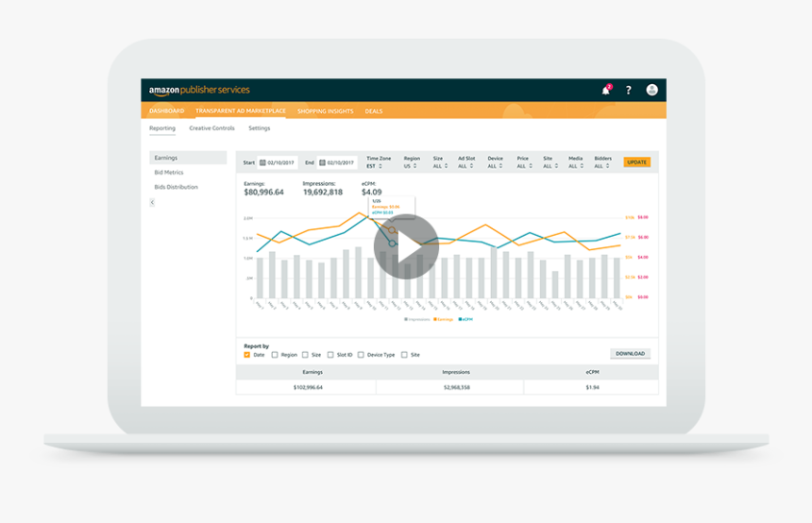Click the Amazon Publisher Services logo
This screenshot has width=812, height=523.
click(x=199, y=91)
